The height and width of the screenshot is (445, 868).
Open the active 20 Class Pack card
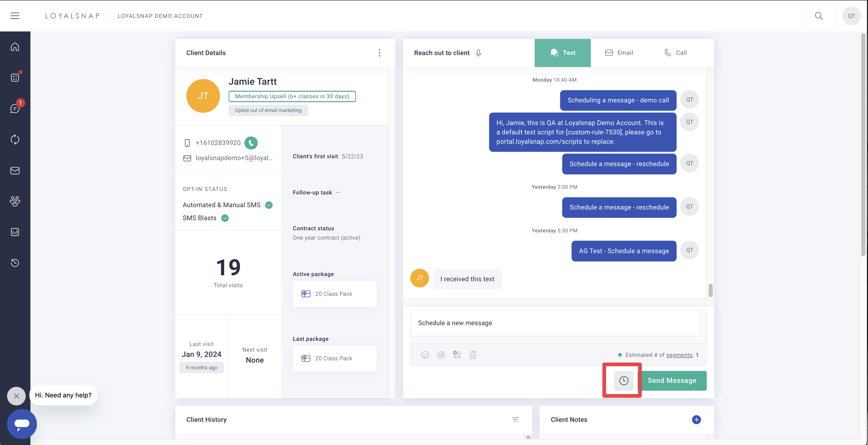coord(334,294)
